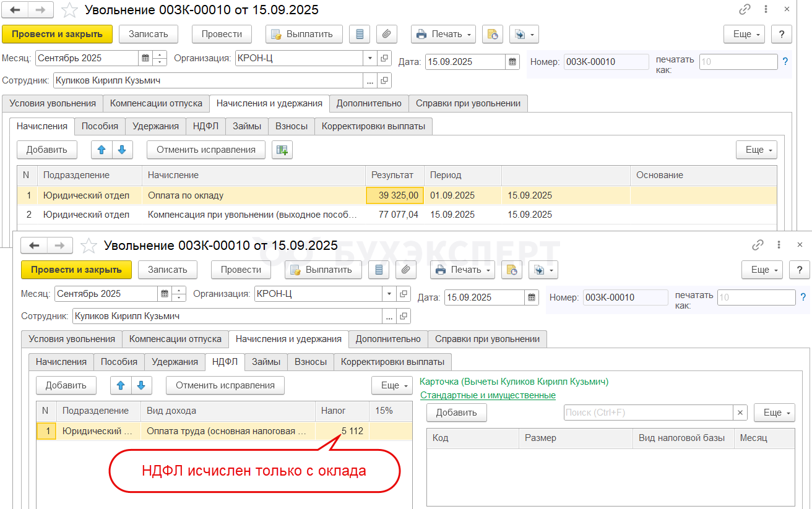The image size is (812, 509).
Task: Click Выплатить in the front window
Action: [x=324, y=270]
